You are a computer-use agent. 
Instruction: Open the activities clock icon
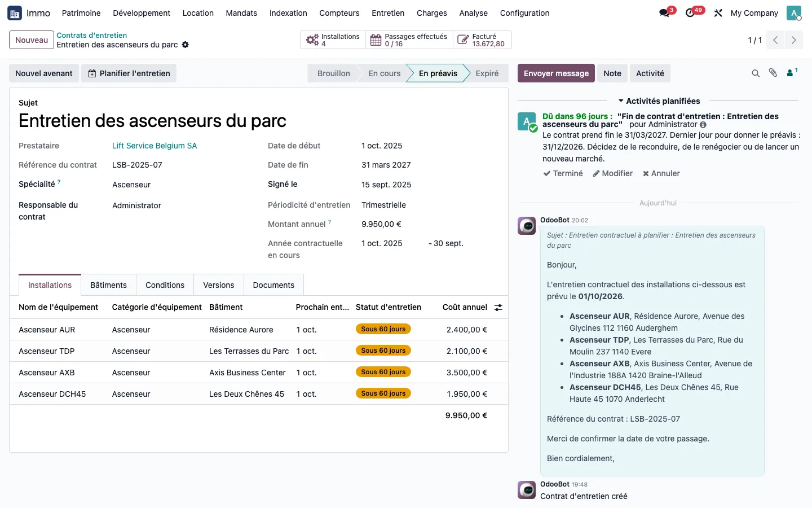pyautogui.click(x=690, y=13)
